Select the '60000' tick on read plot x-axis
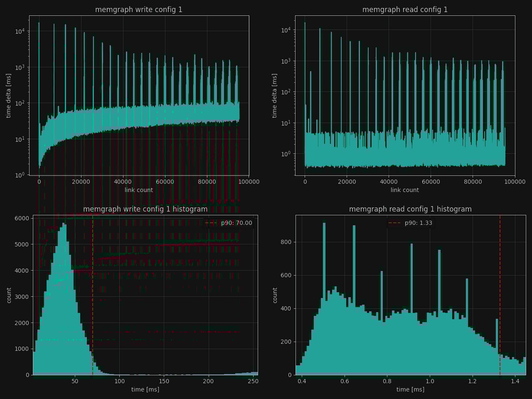This screenshot has height=399, width=532. point(431,182)
